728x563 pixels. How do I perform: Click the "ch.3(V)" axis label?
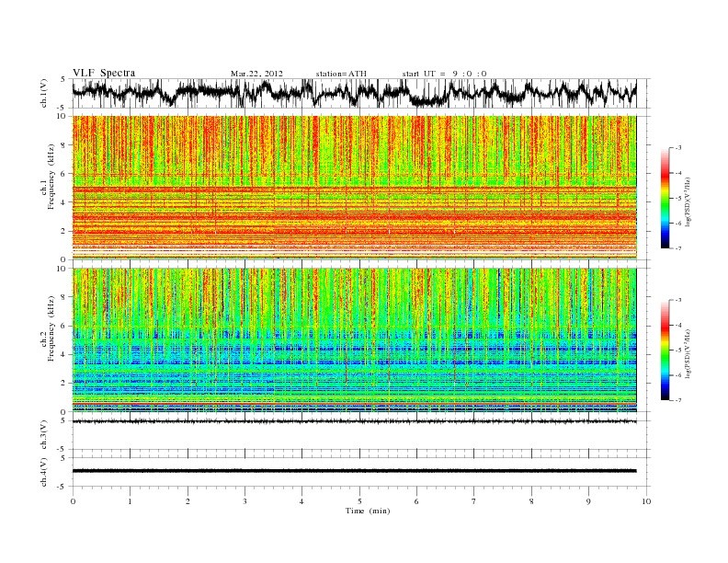pyautogui.click(x=44, y=435)
